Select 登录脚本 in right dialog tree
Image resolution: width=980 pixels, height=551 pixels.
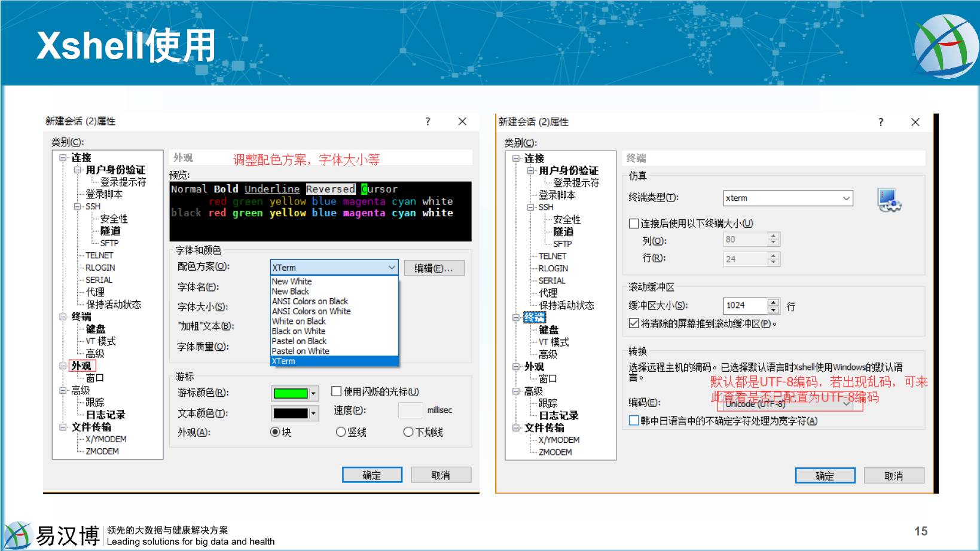pos(557,195)
